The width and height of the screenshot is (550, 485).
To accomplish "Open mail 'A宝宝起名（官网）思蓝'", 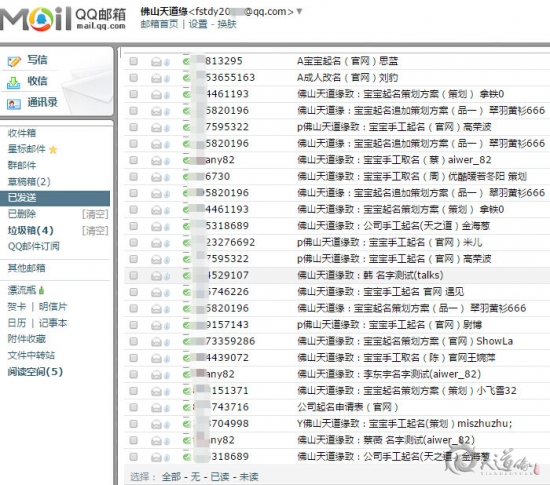I will coord(347,61).
